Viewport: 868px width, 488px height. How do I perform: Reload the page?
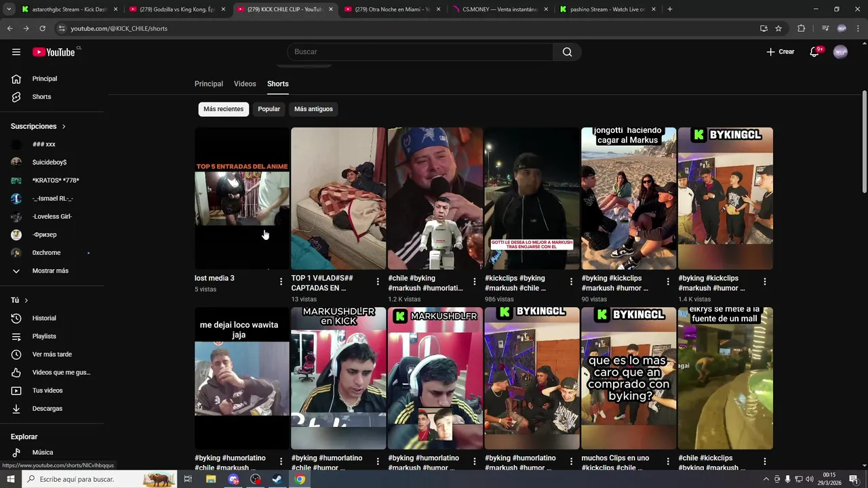click(x=42, y=28)
